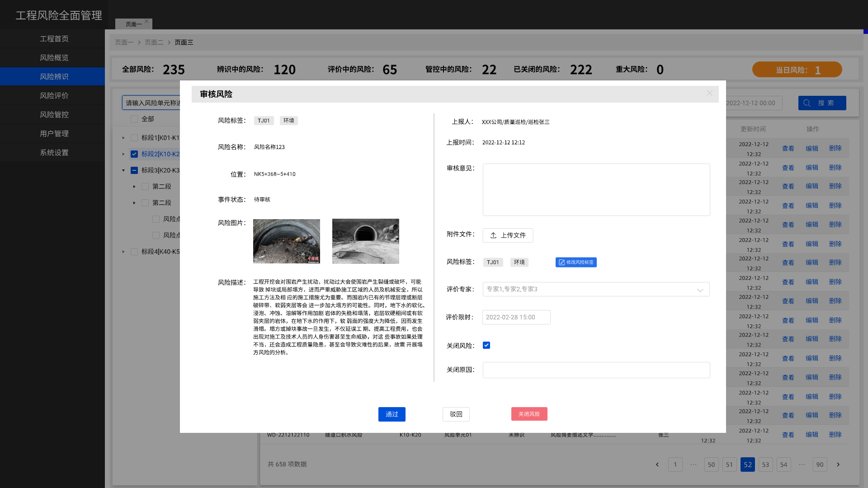Click the upload icon 上传文件 button
This screenshot has height=488, width=868.
point(508,235)
